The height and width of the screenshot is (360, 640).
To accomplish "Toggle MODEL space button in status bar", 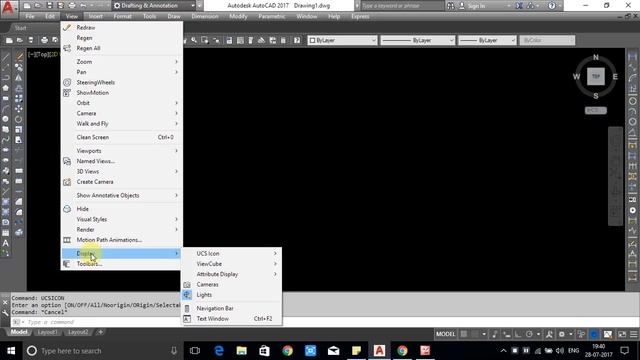I will pyautogui.click(x=445, y=334).
